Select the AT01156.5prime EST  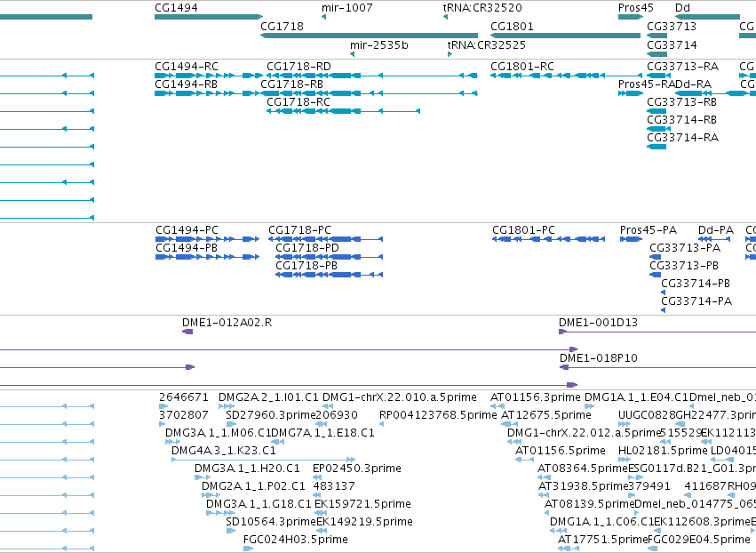click(x=524, y=460)
